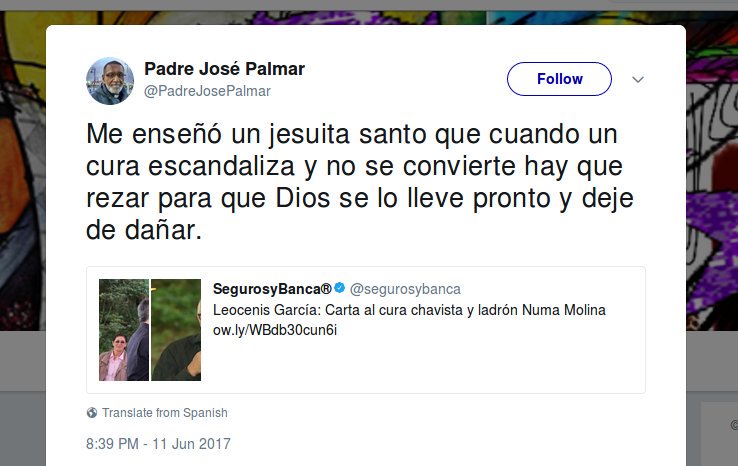View the left photo in the quoted tweet
The image size is (738, 466).
pyautogui.click(x=124, y=329)
